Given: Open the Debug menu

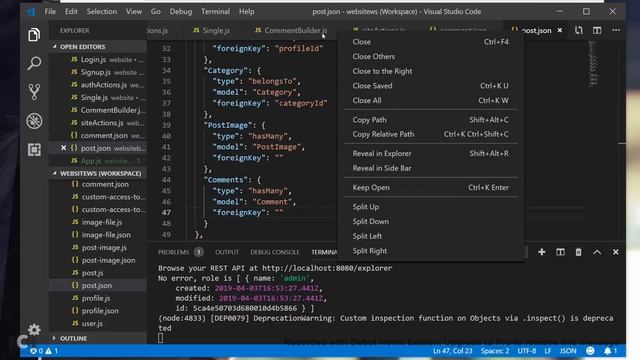Looking at the screenshot, I should tap(181, 11).
